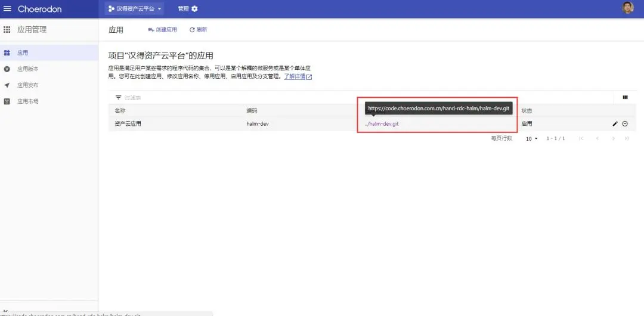
Task: Click the 名称 column header
Action: pos(120,111)
